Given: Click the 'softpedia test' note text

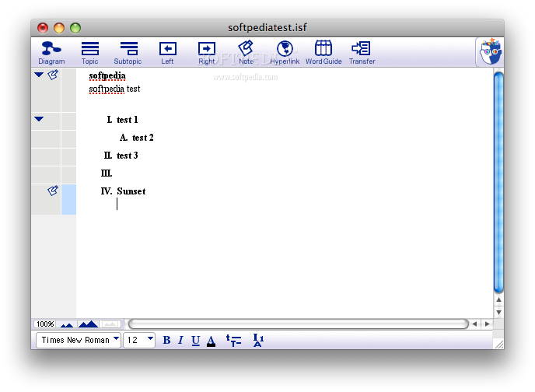Looking at the screenshot, I should (x=114, y=89).
